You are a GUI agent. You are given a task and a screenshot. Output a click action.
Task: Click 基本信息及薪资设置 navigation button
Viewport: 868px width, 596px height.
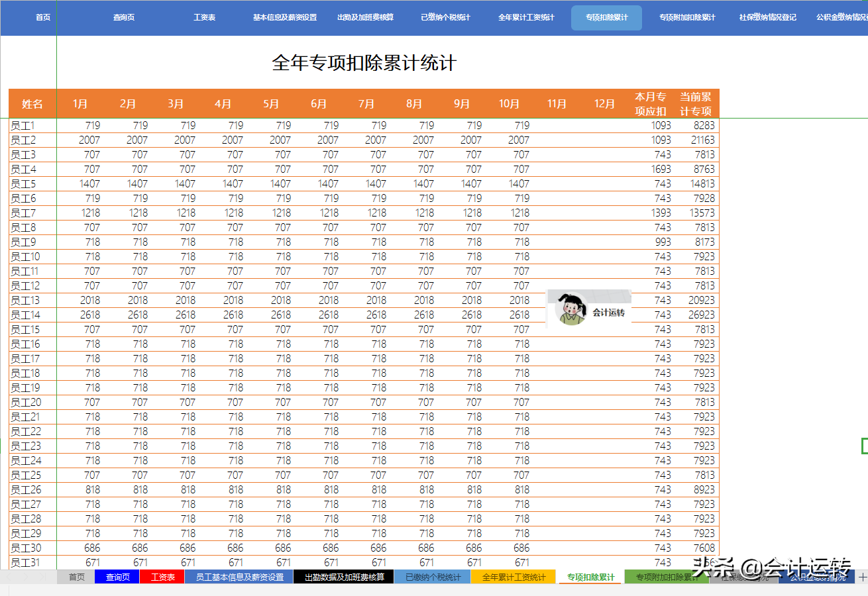point(285,17)
